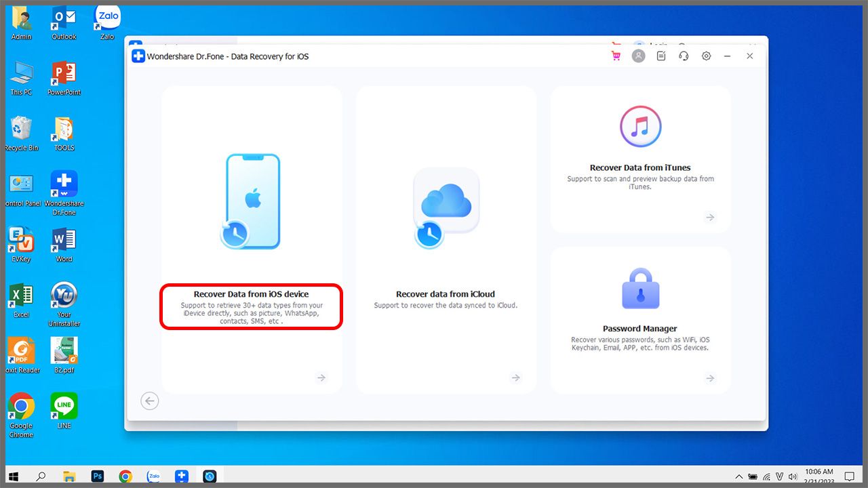Click the back arrow circle button

[150, 401]
